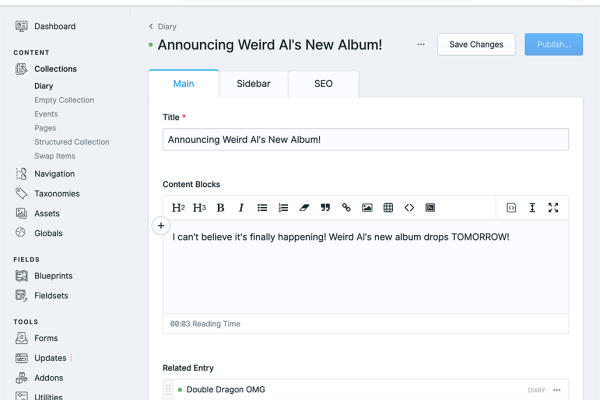The width and height of the screenshot is (600, 400).
Task: Open Assets section
Action: tap(47, 214)
